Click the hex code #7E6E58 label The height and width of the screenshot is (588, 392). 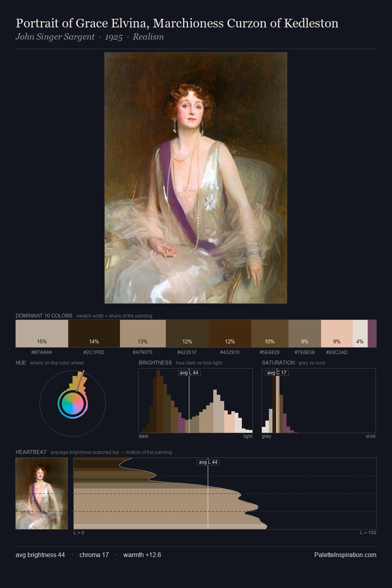[x=305, y=352]
